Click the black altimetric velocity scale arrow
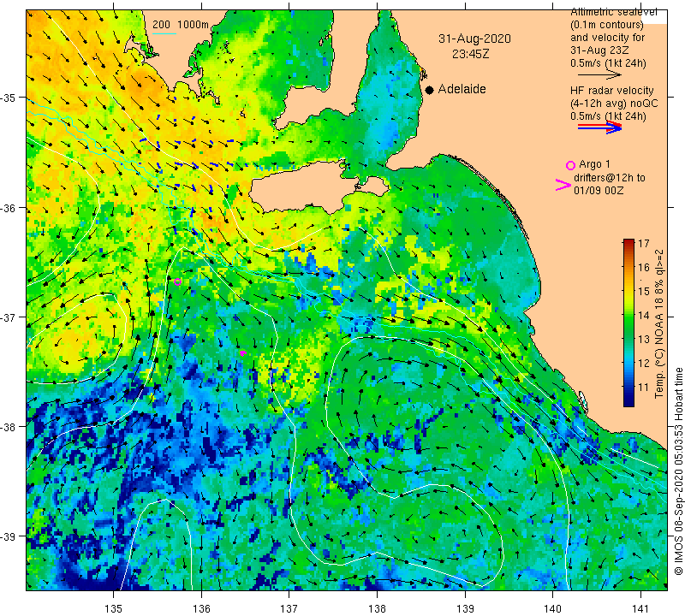Image resolution: width=685 pixels, height=616 pixels. click(x=599, y=75)
